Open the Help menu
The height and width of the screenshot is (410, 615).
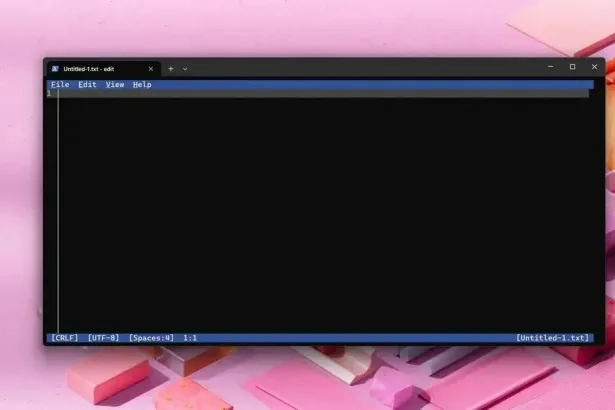(x=142, y=85)
